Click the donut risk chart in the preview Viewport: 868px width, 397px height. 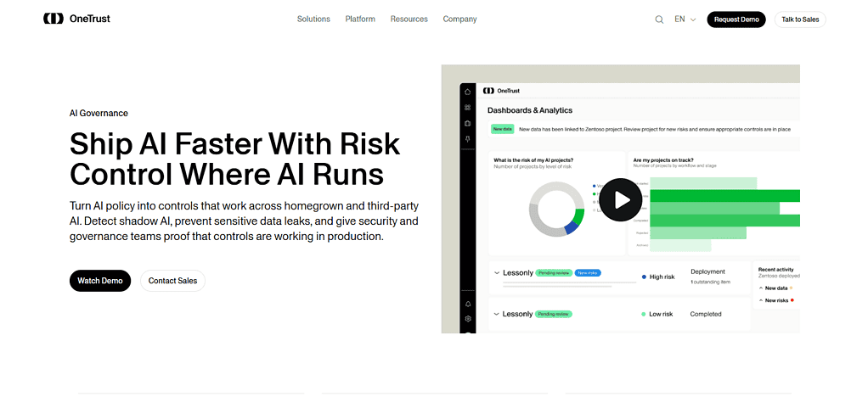(556, 209)
